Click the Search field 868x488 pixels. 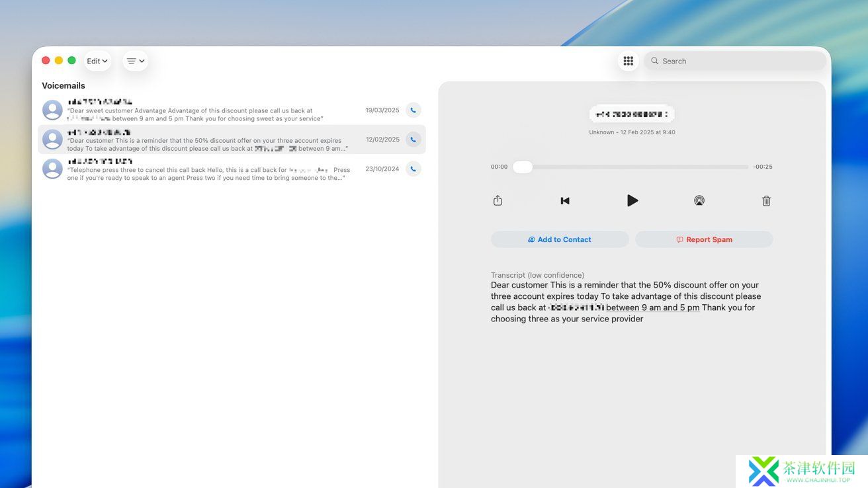tap(735, 61)
